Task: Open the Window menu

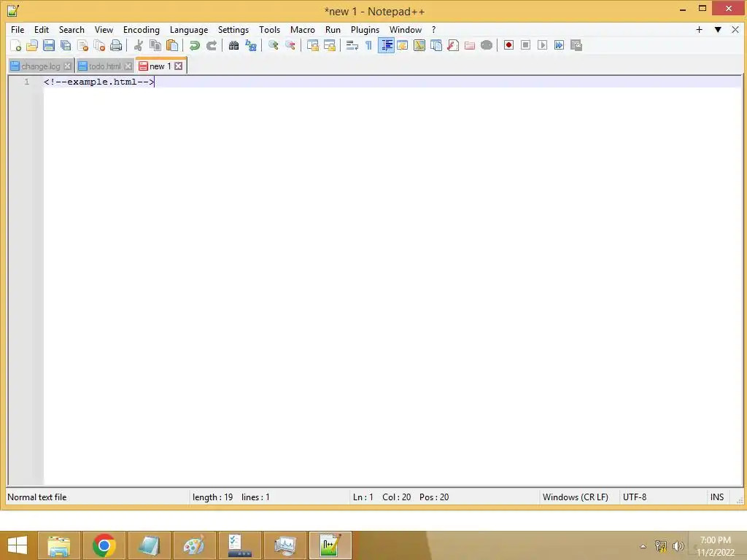Action: tap(406, 29)
